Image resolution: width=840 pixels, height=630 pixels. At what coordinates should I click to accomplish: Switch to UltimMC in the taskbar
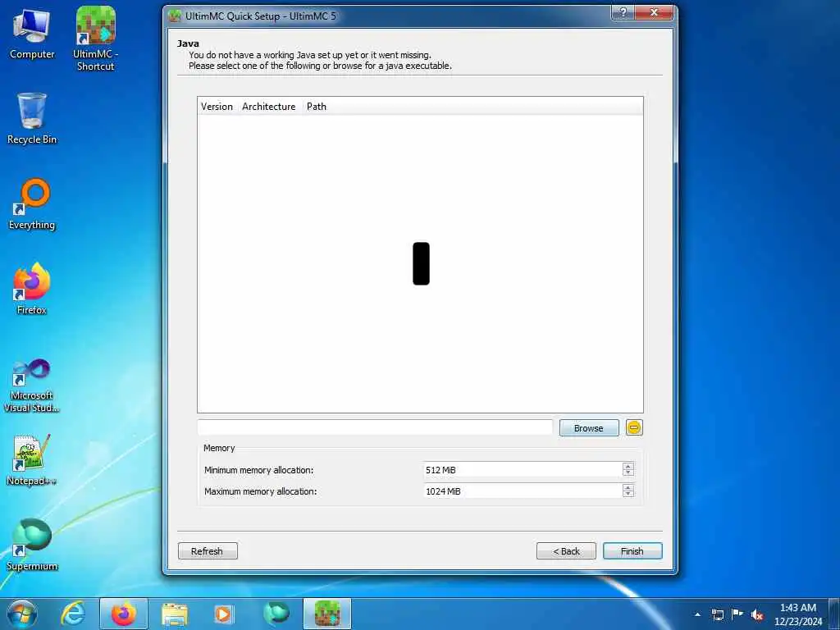(x=327, y=614)
